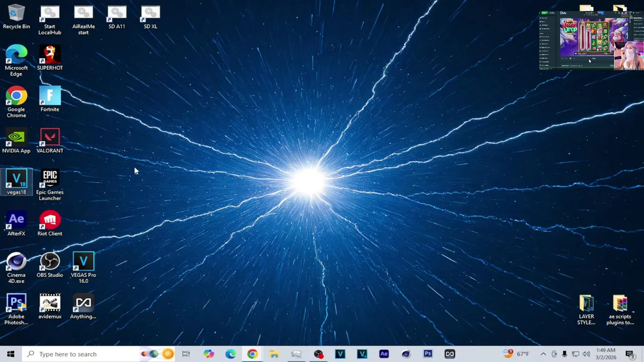This screenshot has width=644, height=362.
Task: Select the NVIDIA App desktop icon
Action: click(x=16, y=141)
